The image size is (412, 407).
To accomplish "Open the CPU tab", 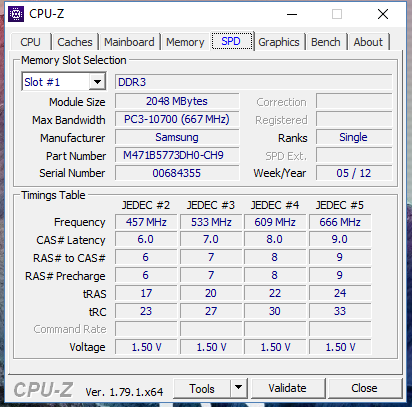I will click(30, 42).
